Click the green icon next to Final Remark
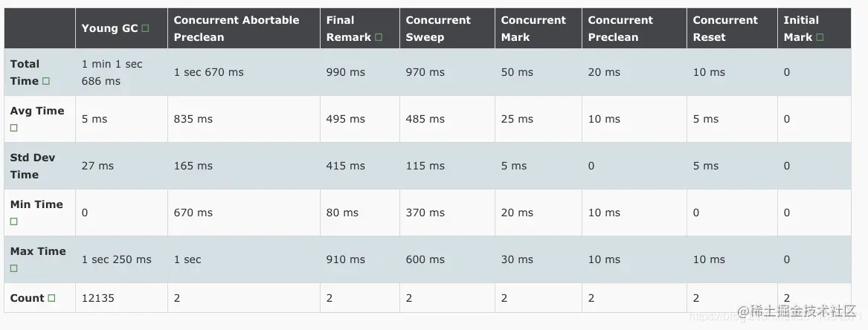868x330 pixels. [379, 37]
